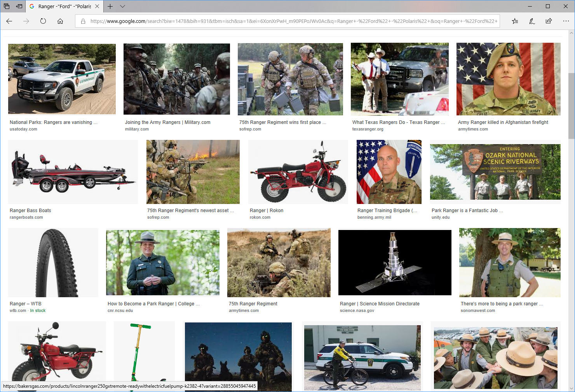Click the Set tabs aside icon

(x=19, y=6)
